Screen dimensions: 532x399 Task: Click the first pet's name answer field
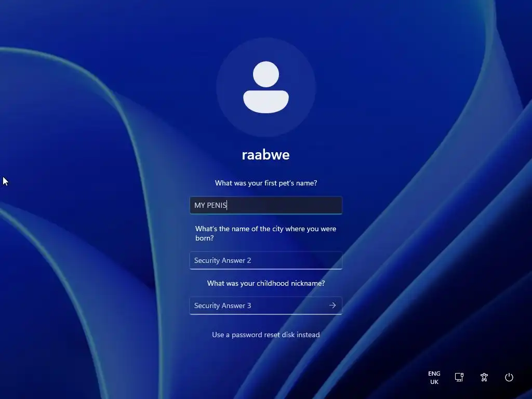(265, 205)
